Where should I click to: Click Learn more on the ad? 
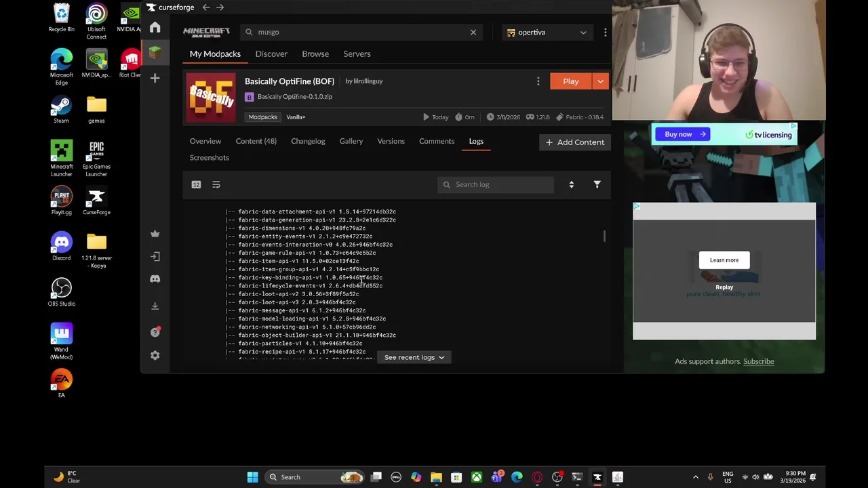point(724,260)
